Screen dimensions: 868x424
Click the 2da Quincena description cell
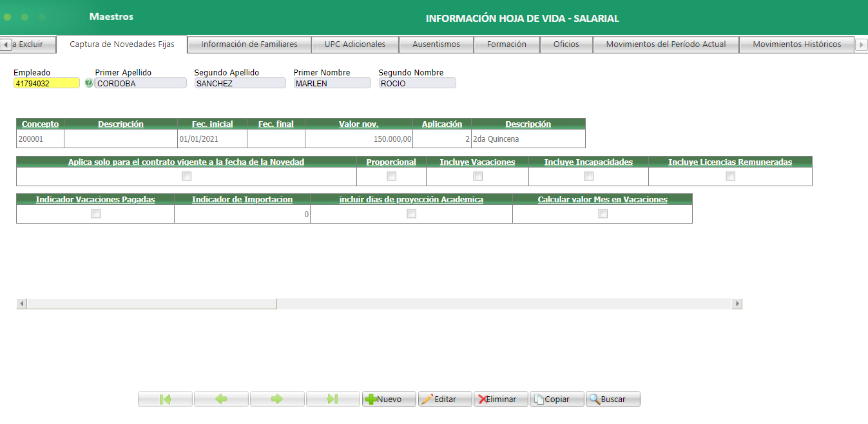(x=528, y=139)
